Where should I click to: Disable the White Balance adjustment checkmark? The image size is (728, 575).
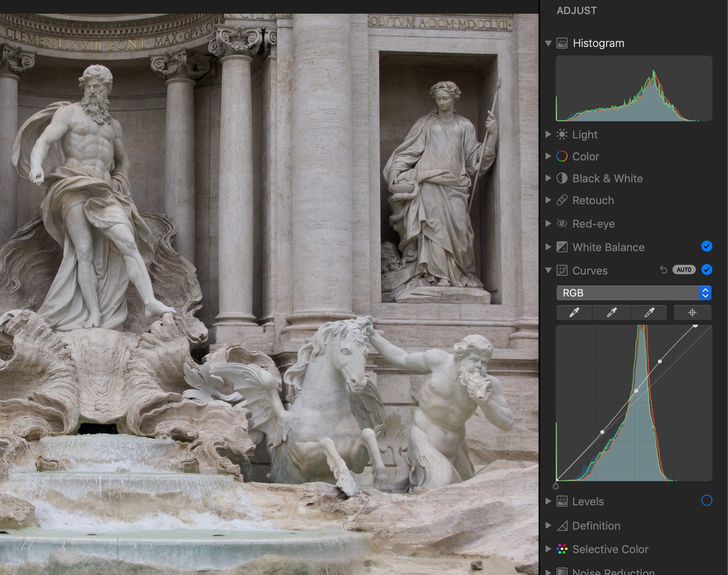pos(706,246)
